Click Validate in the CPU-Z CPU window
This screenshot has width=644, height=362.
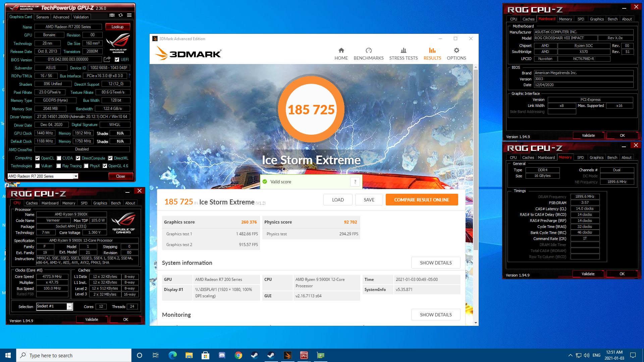(x=92, y=319)
